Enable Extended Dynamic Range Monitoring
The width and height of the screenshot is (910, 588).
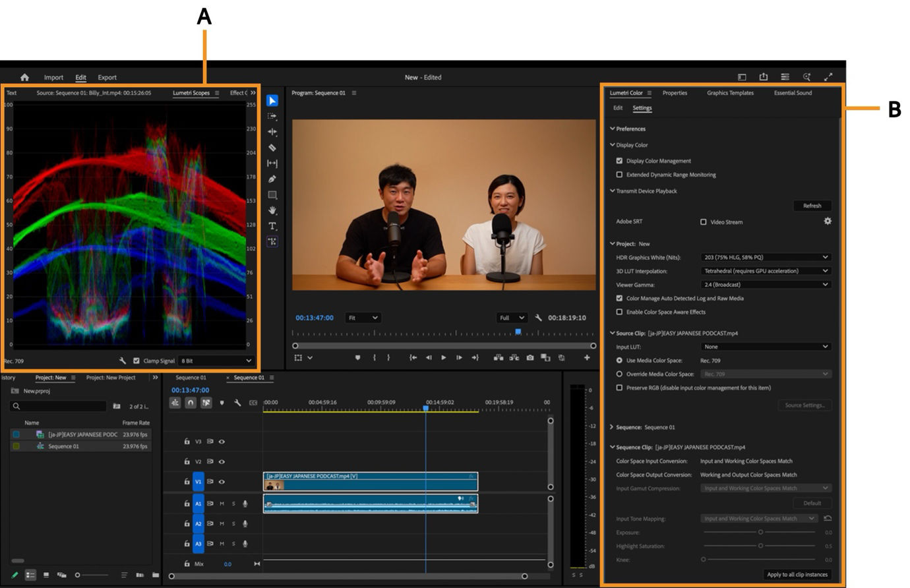[619, 175]
